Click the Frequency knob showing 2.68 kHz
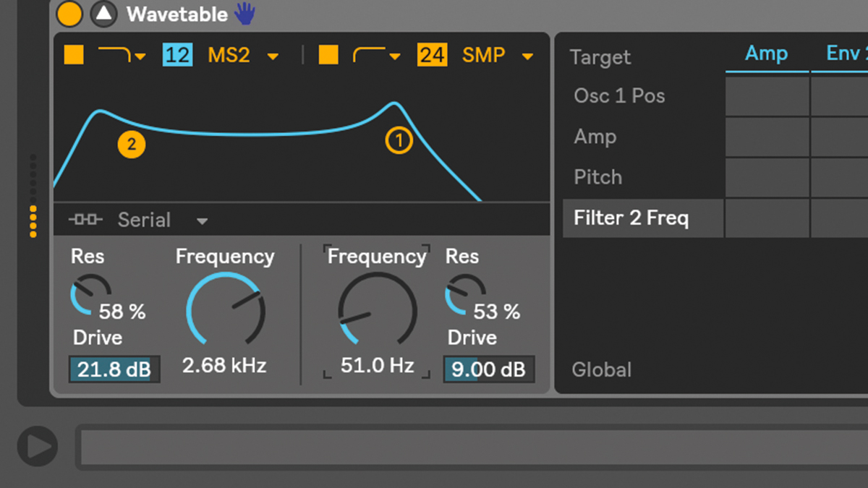The image size is (868, 488). [225, 309]
